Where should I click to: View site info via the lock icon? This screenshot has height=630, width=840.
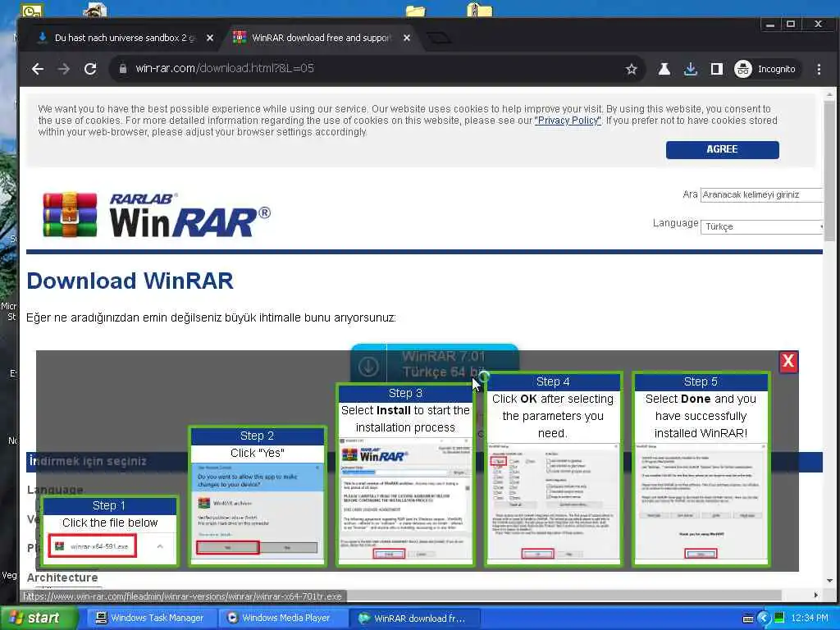123,69
